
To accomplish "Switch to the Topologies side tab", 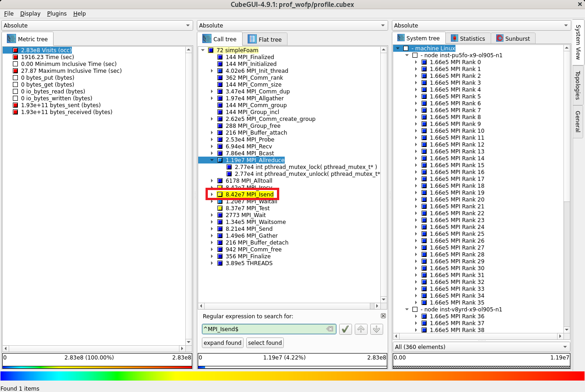I will point(578,85).
